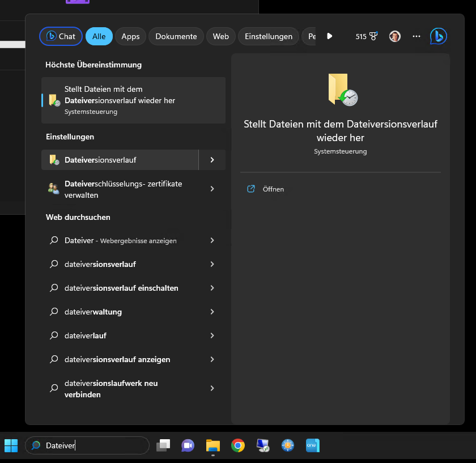Open Task View from the taskbar

click(x=163, y=445)
